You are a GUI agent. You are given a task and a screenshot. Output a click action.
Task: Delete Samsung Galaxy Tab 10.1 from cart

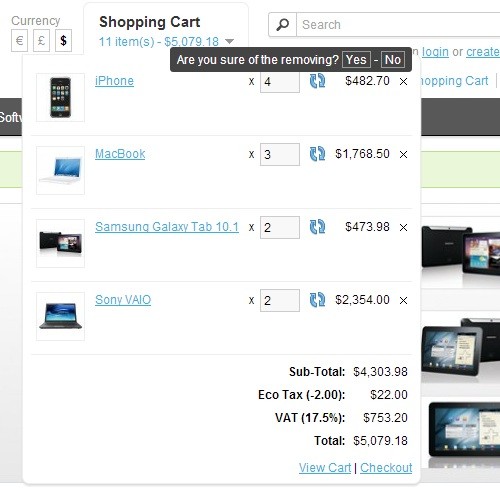(x=403, y=227)
